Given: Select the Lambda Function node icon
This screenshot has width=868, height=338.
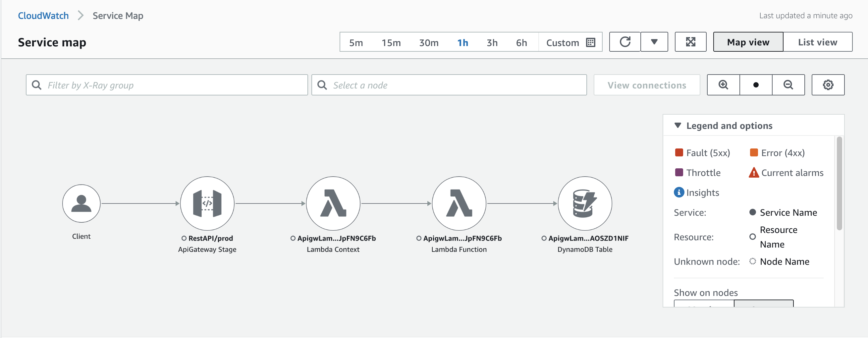Looking at the screenshot, I should 459,203.
